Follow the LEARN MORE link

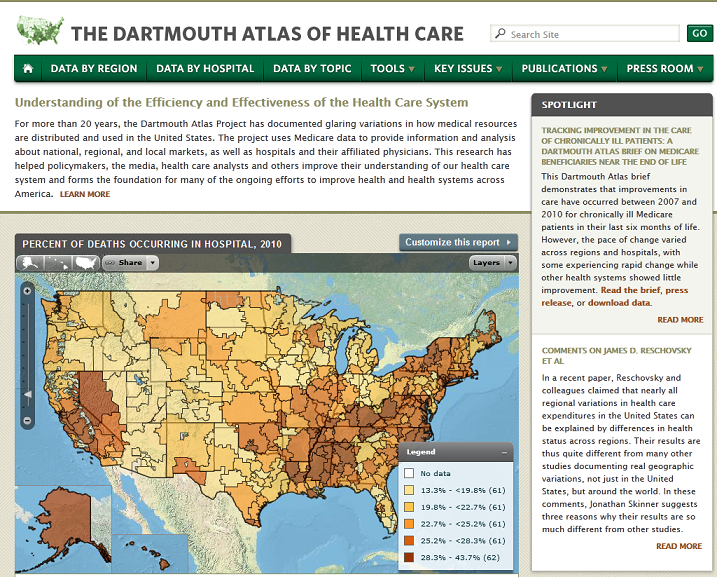coord(85,194)
